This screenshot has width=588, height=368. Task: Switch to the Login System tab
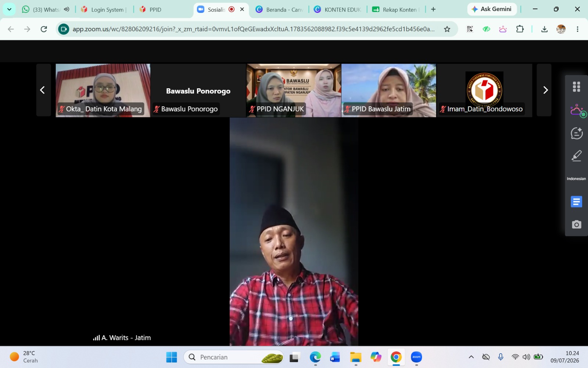(104, 10)
